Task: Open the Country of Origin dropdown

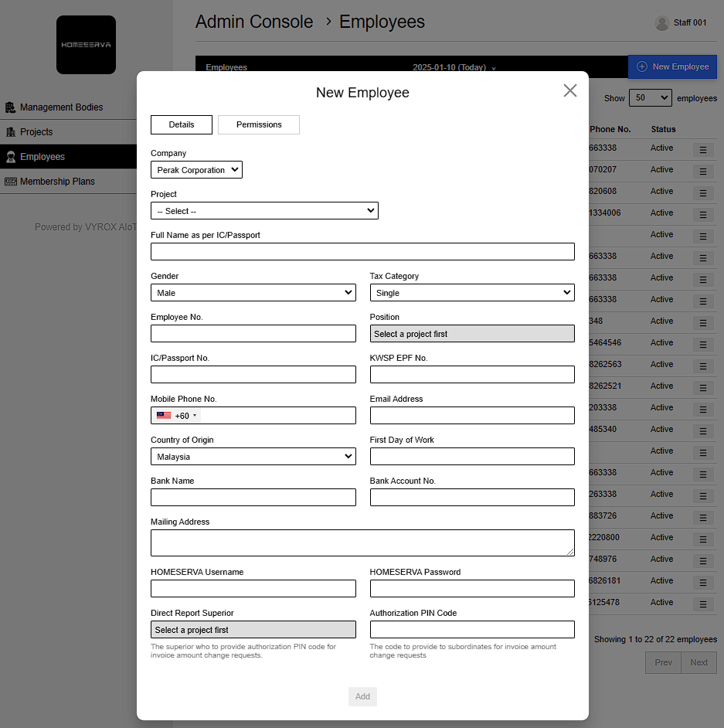Action: click(253, 457)
